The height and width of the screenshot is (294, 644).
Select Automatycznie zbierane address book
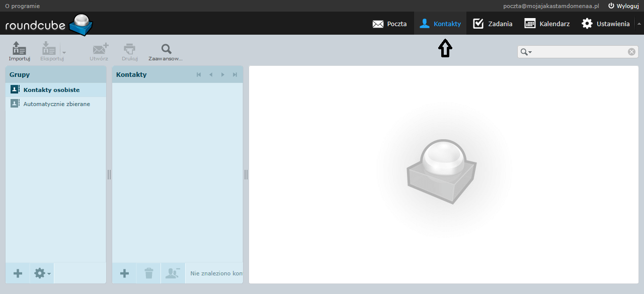tap(56, 104)
